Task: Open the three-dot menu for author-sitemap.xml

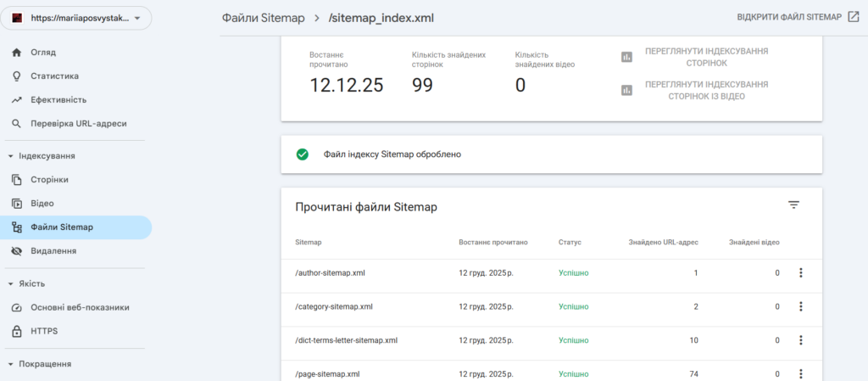Action: coord(800,273)
